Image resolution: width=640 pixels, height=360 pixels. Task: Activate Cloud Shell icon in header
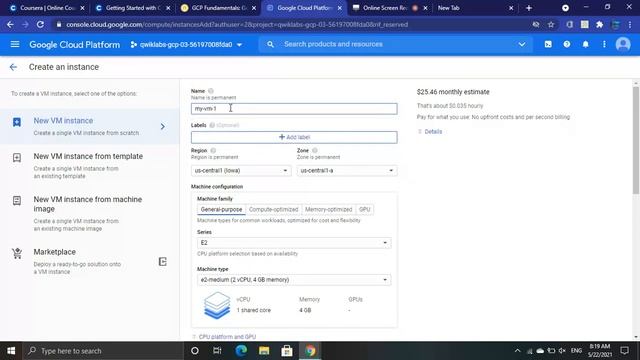coord(548,44)
